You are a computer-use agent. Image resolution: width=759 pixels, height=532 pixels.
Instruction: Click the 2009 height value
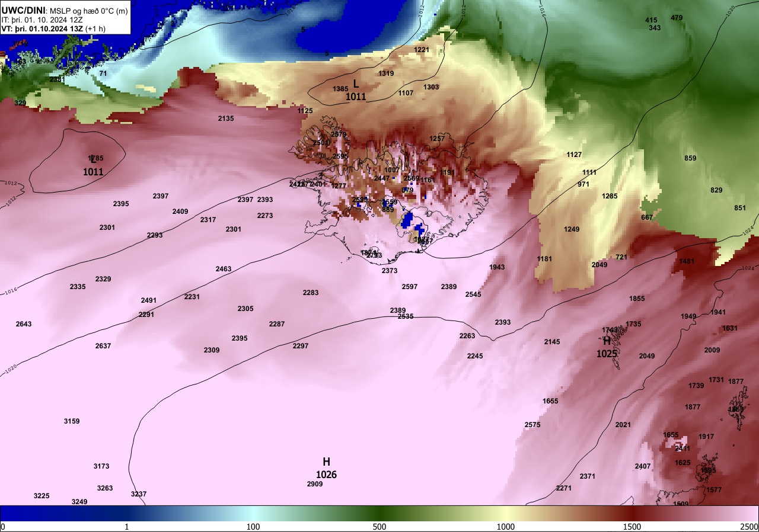712,350
